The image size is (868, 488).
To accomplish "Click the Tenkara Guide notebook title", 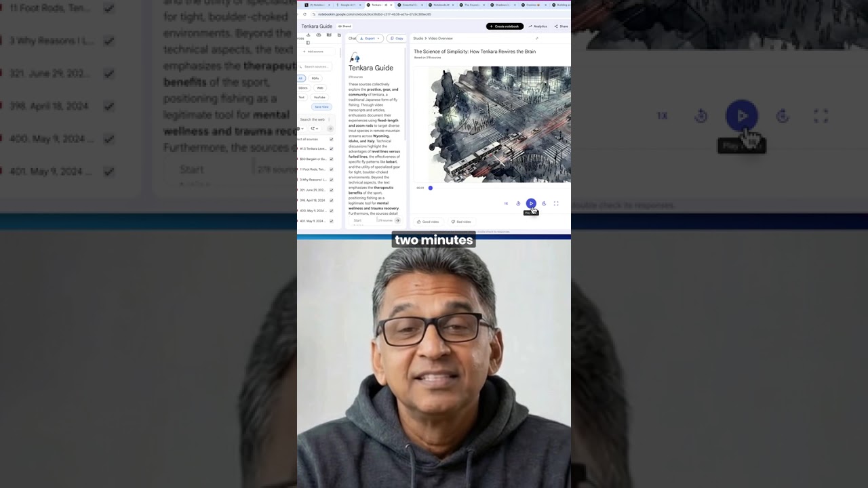I will pos(317,26).
